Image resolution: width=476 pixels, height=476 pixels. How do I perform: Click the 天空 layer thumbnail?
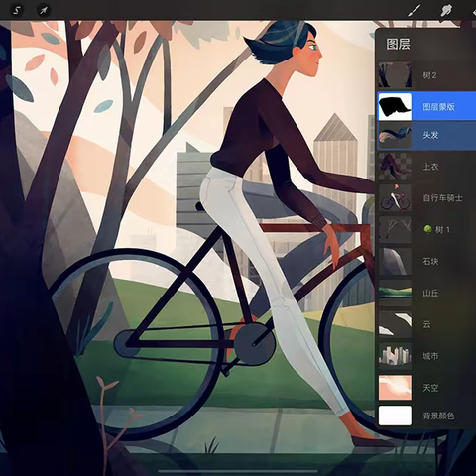click(395, 387)
